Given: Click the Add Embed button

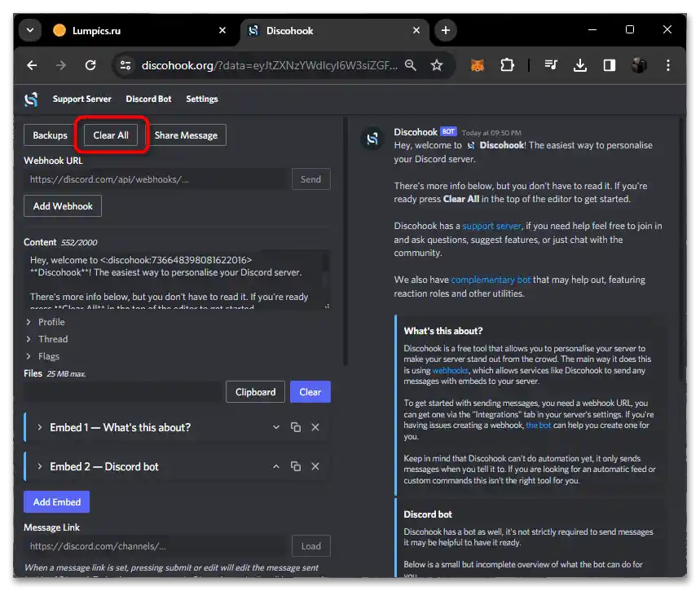Looking at the screenshot, I should pos(57,501).
